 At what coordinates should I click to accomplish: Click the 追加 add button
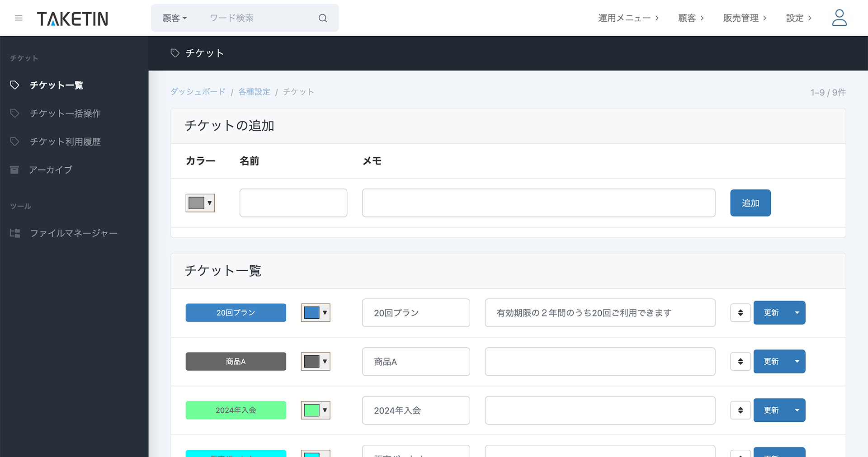click(750, 203)
